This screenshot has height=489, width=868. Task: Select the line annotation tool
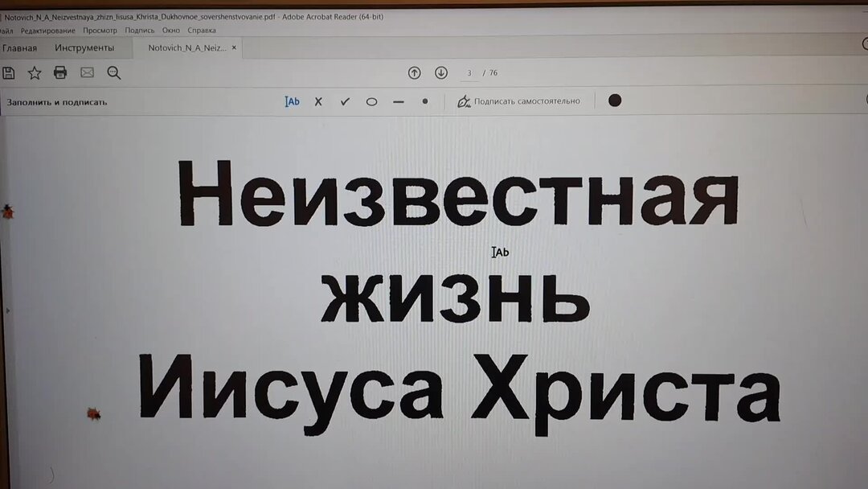tap(397, 101)
